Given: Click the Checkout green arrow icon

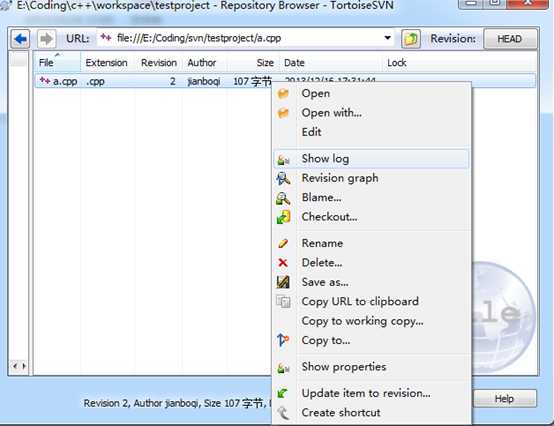Looking at the screenshot, I should [x=283, y=217].
